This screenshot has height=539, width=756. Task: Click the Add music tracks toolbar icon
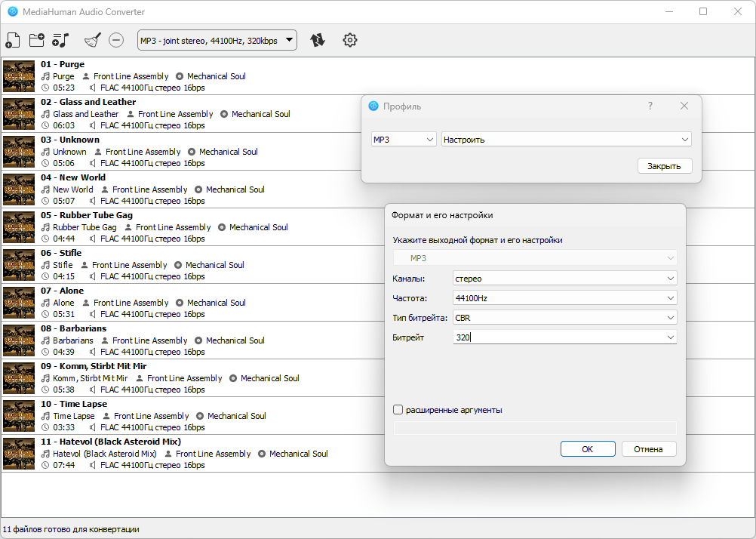[61, 40]
